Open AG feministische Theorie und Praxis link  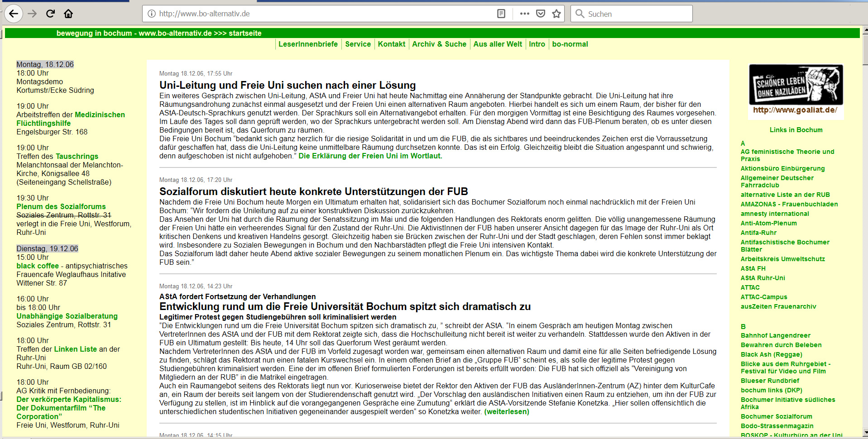787,155
